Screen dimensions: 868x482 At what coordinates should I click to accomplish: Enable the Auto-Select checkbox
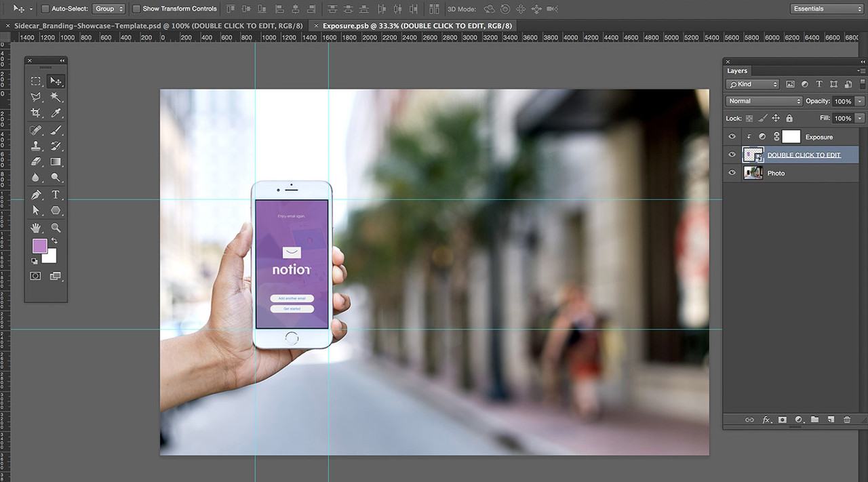[x=45, y=9]
